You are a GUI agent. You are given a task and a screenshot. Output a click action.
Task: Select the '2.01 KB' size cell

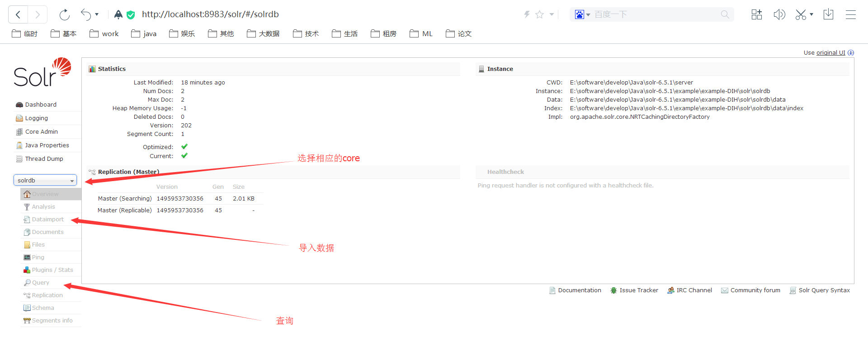coord(244,199)
